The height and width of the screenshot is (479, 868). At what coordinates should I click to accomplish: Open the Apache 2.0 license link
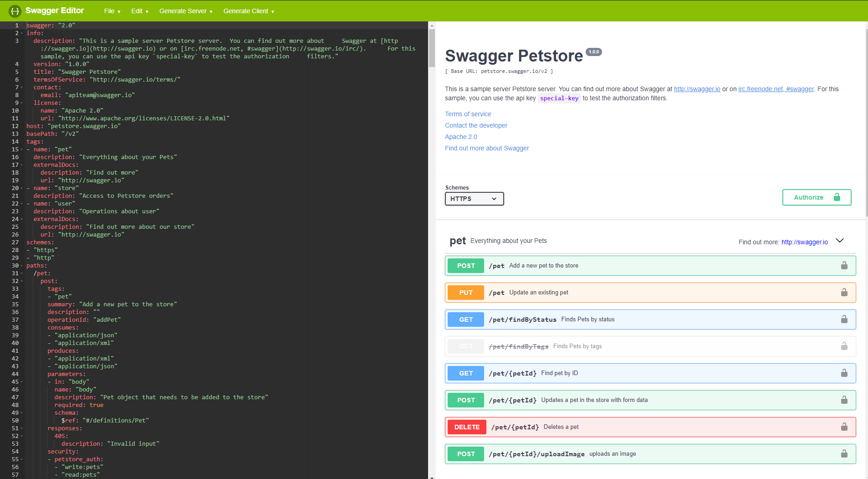point(461,137)
